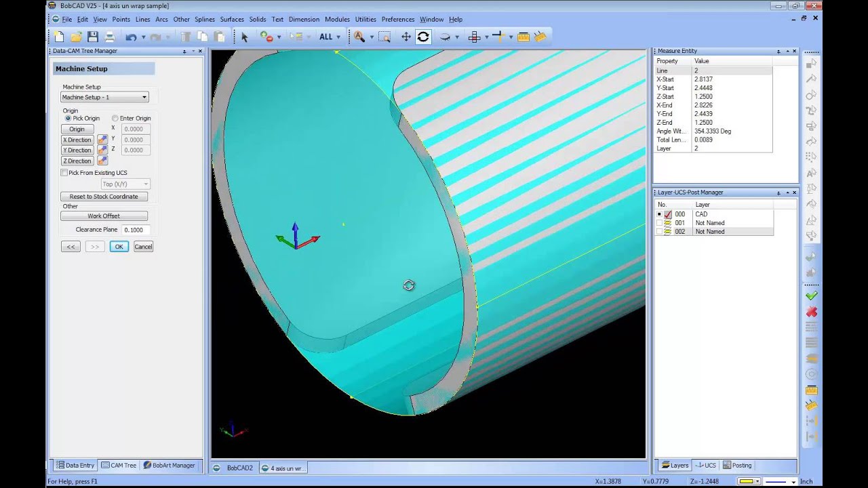This screenshot has width=868, height=488.
Task: Open the Top (X/Y) UCS dropdown
Action: pyautogui.click(x=125, y=184)
